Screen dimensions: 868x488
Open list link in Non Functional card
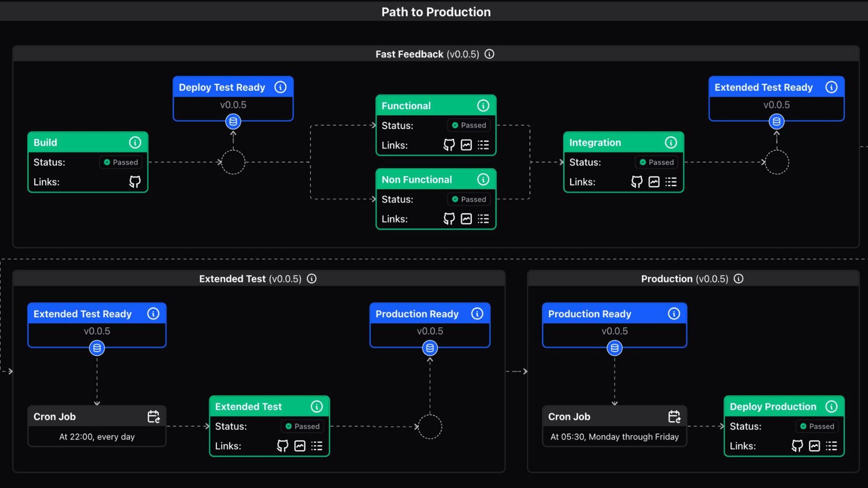tap(483, 219)
